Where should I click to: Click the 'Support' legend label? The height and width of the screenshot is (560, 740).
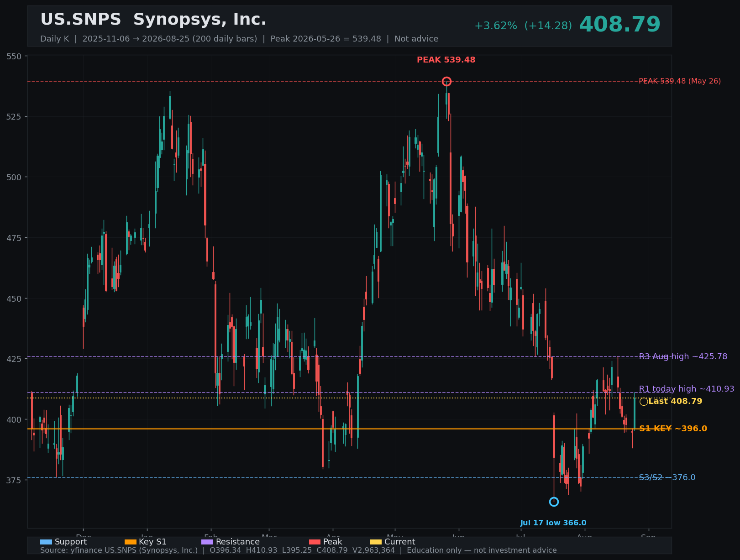[71, 542]
